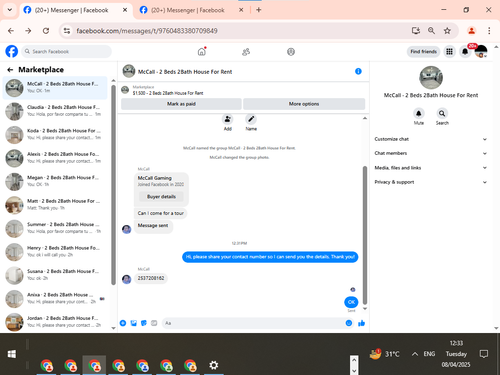Click the Search Facebook field
Screen dimensions: 500x375
click(x=67, y=52)
